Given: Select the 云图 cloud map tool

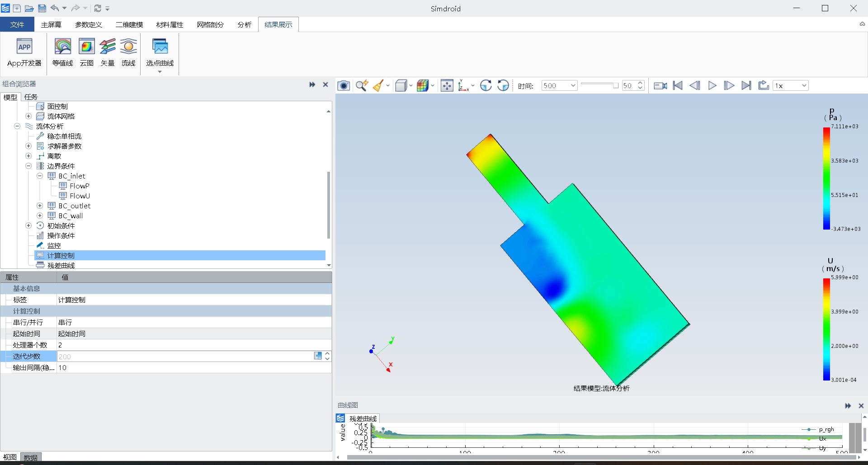Looking at the screenshot, I should [86, 53].
